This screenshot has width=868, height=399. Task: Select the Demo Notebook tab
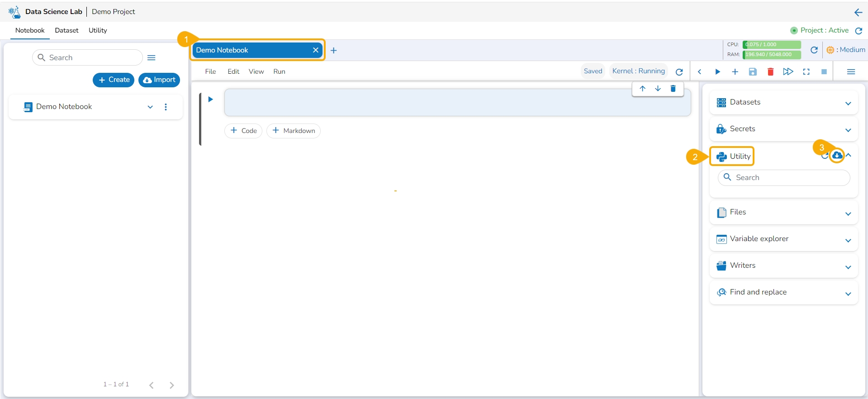click(x=257, y=50)
